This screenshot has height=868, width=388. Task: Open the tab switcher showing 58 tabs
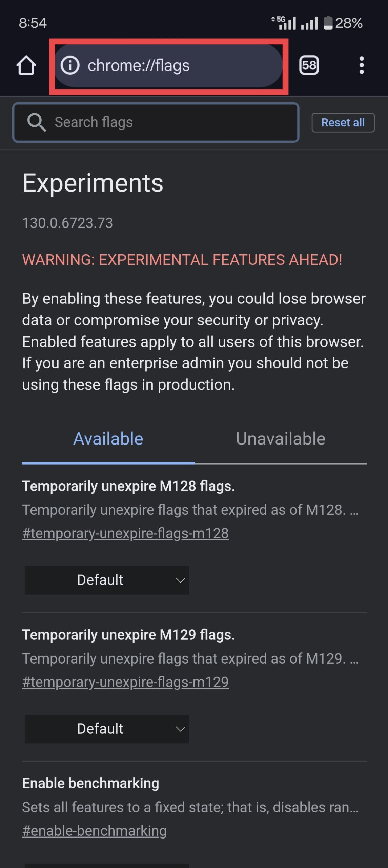point(309,65)
